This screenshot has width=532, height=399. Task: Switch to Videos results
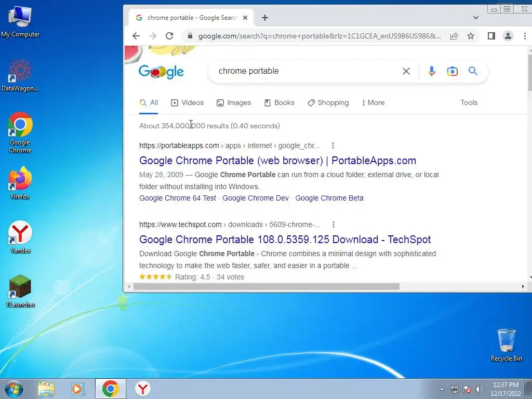click(187, 102)
